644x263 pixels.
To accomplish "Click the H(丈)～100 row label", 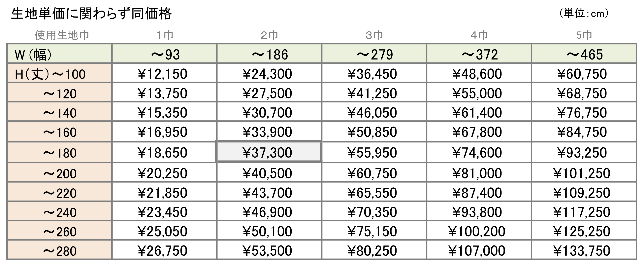I will click(x=59, y=73).
